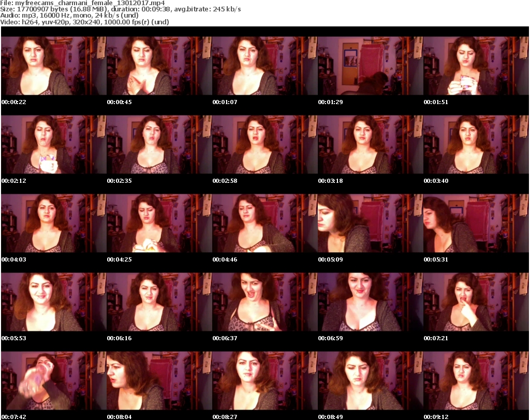Select the Video line reading h264, yuv420p

pyautogui.click(x=84, y=22)
